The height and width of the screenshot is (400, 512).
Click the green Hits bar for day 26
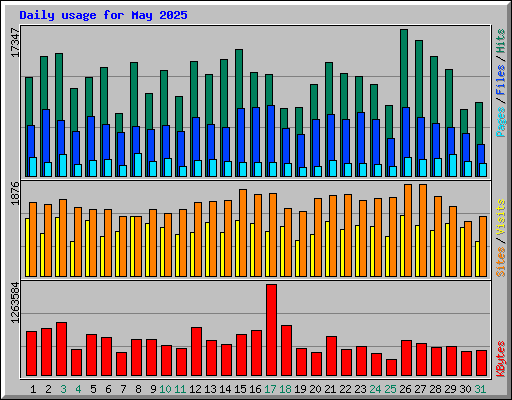404,68
